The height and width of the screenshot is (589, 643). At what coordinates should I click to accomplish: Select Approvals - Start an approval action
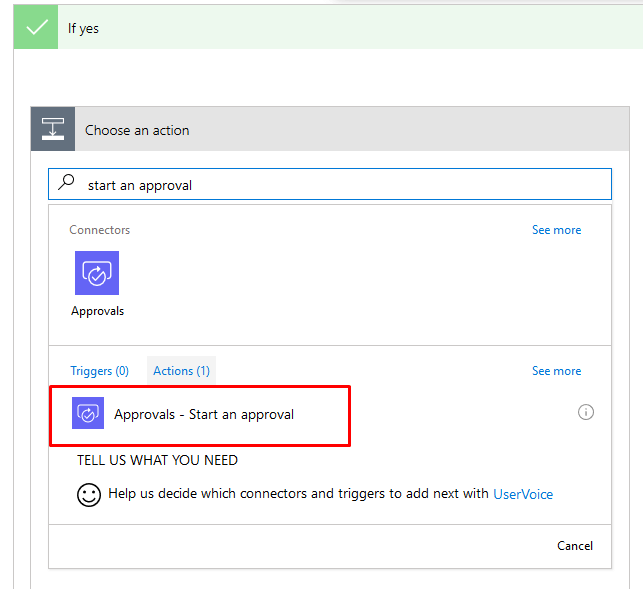tap(200, 415)
